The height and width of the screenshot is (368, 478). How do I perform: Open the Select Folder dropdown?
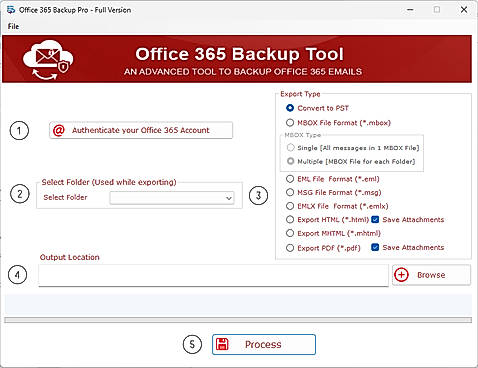coord(172,198)
